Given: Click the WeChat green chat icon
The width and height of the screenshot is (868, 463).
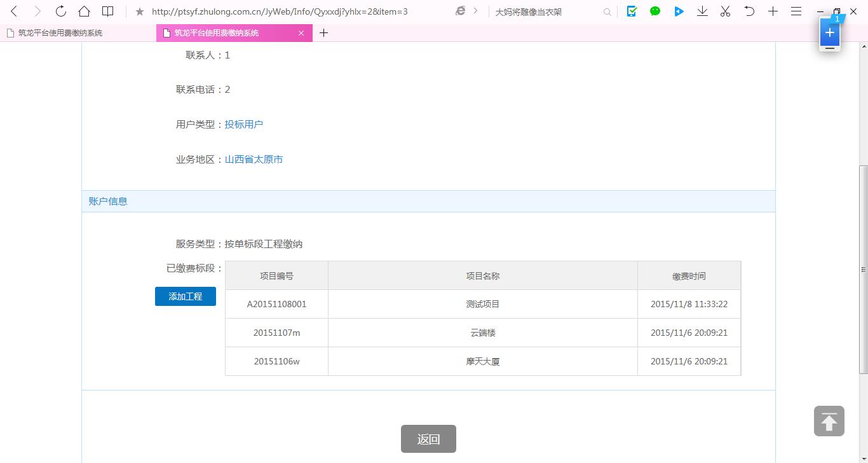Looking at the screenshot, I should point(655,11).
